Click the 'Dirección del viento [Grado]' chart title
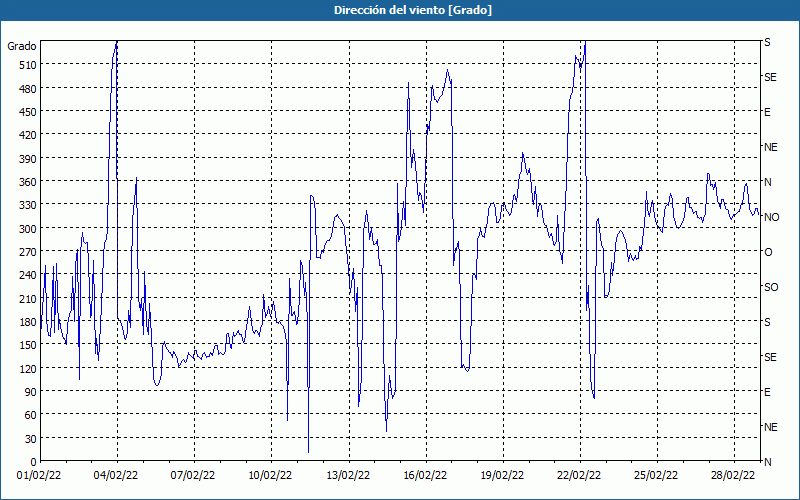800x500 pixels. [413, 10]
